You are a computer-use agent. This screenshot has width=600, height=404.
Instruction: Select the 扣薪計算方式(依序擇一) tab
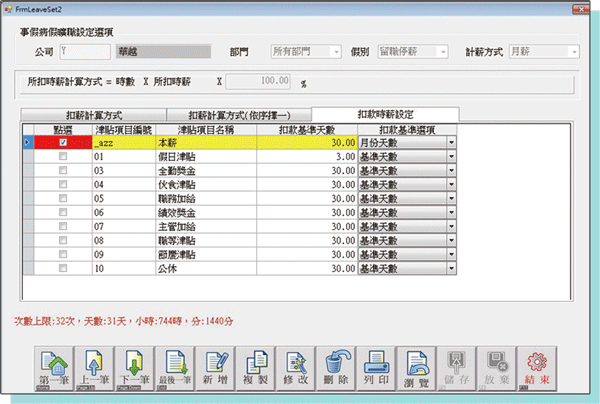(x=236, y=115)
